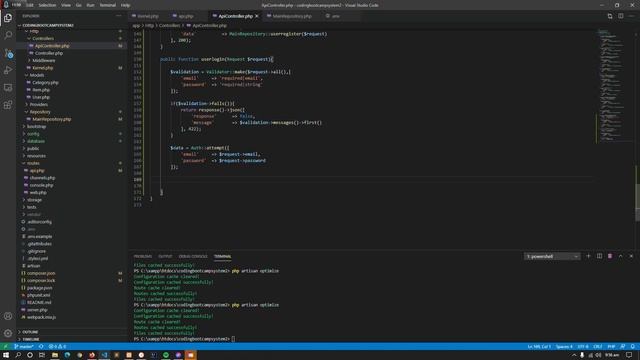This screenshot has width=640, height=360.
Task: Open web.php in the routes folder
Action: click(38, 193)
